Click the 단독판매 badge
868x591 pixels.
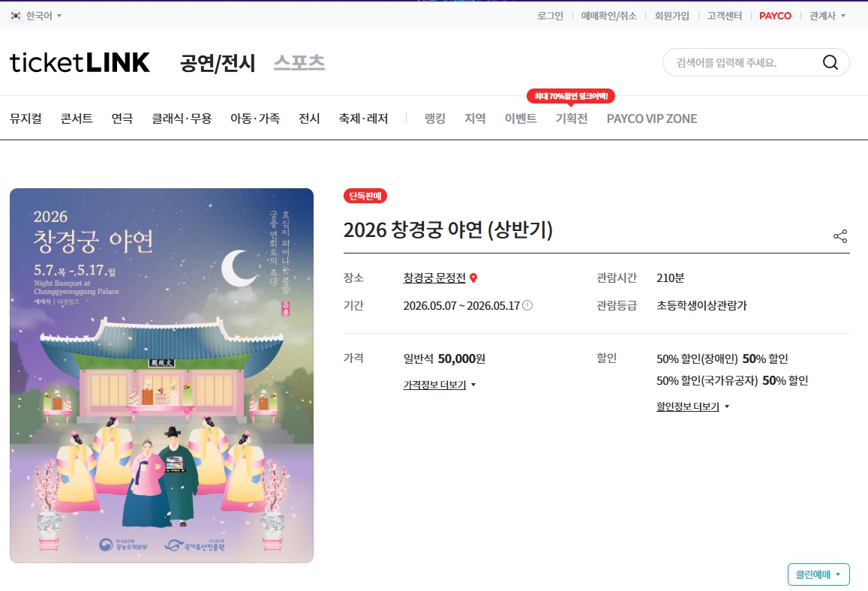(365, 196)
